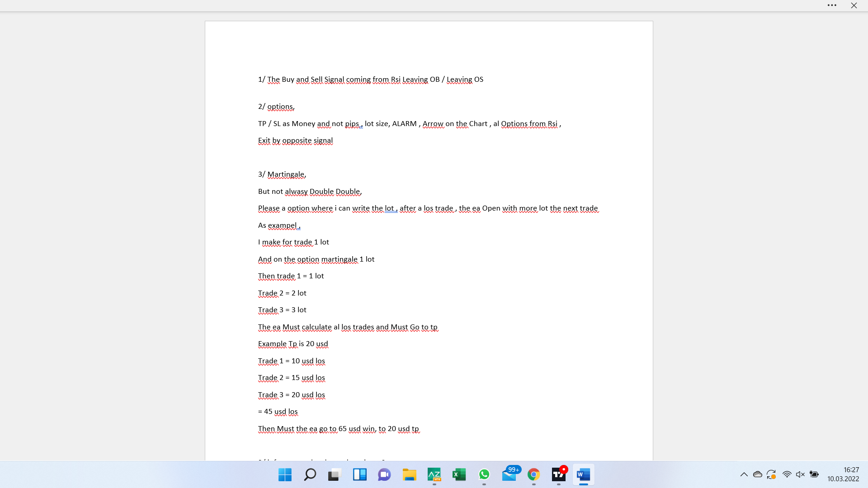The image size is (868, 488).
Task: Open the three-dots more options menu
Action: [832, 5]
